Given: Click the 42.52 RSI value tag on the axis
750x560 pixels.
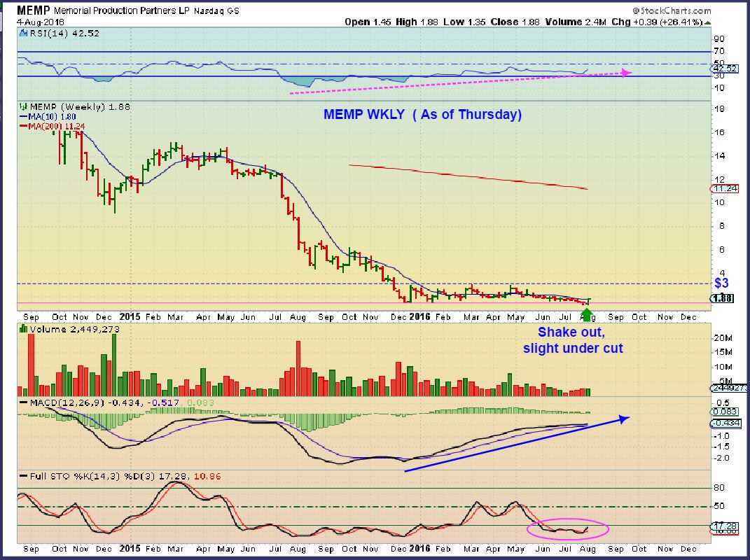Looking at the screenshot, I should 725,69.
